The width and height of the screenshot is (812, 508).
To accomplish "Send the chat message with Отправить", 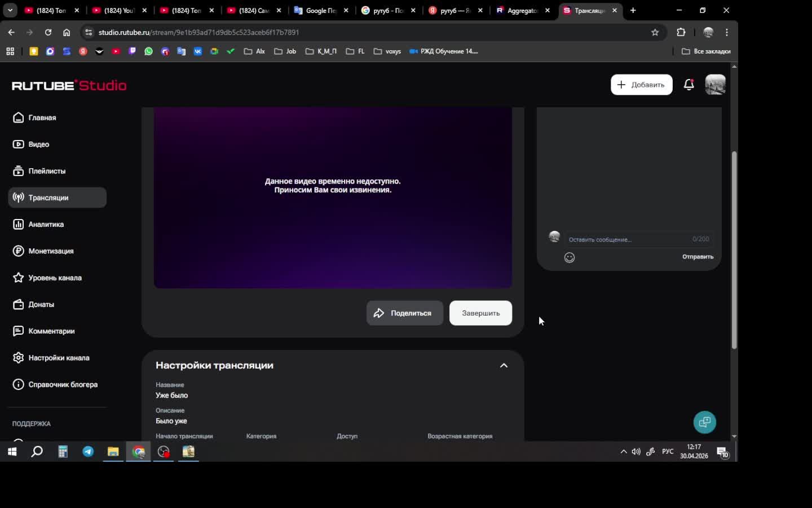I will click(698, 257).
